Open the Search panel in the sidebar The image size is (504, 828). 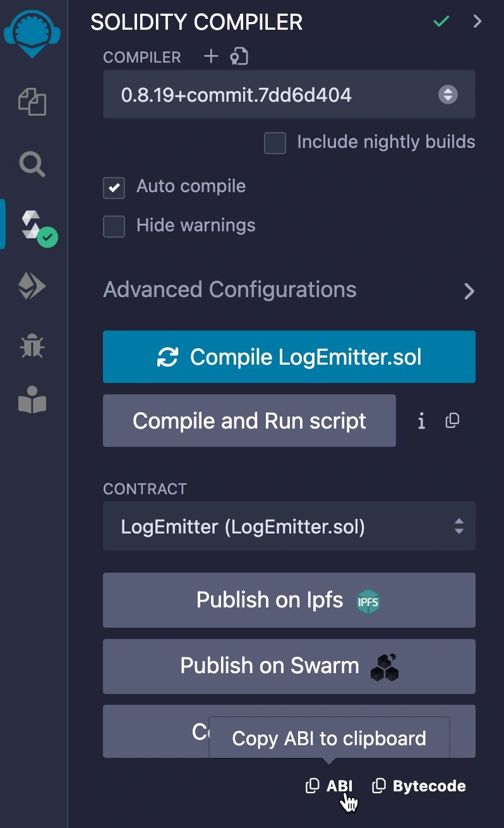[32, 164]
